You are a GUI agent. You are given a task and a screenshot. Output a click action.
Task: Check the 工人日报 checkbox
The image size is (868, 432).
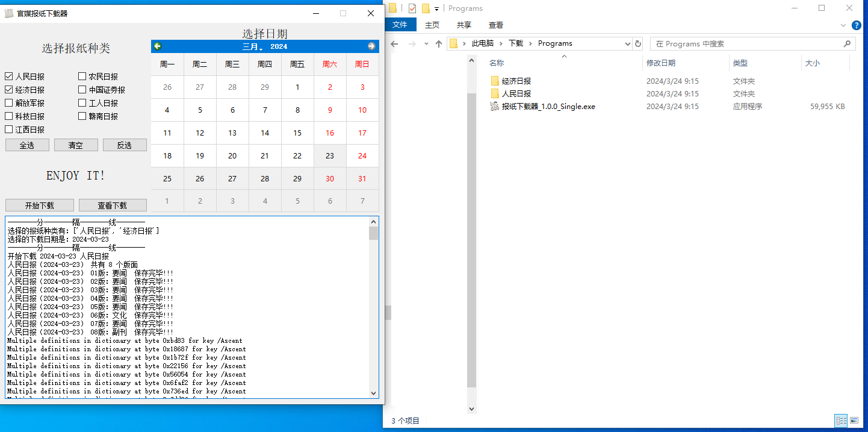point(82,103)
